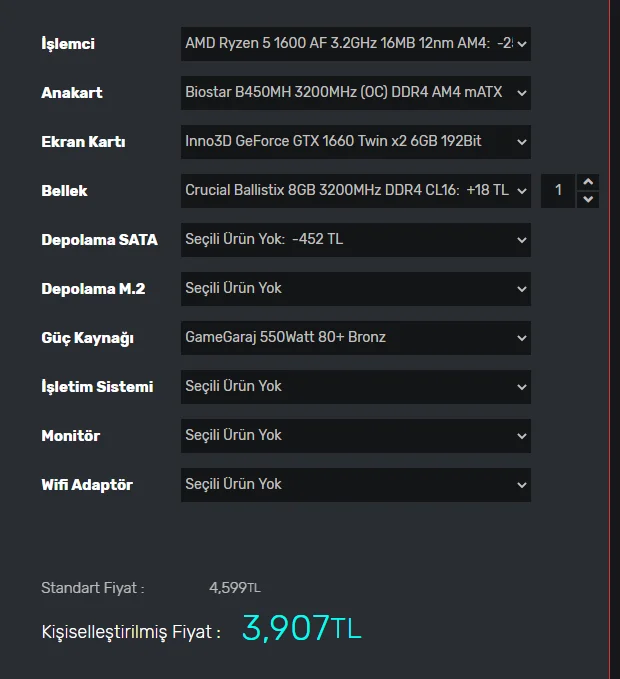This screenshot has height=679, width=620.
Task: Open the Anakart Biostar B450MH dropdown
Action: 355,93
